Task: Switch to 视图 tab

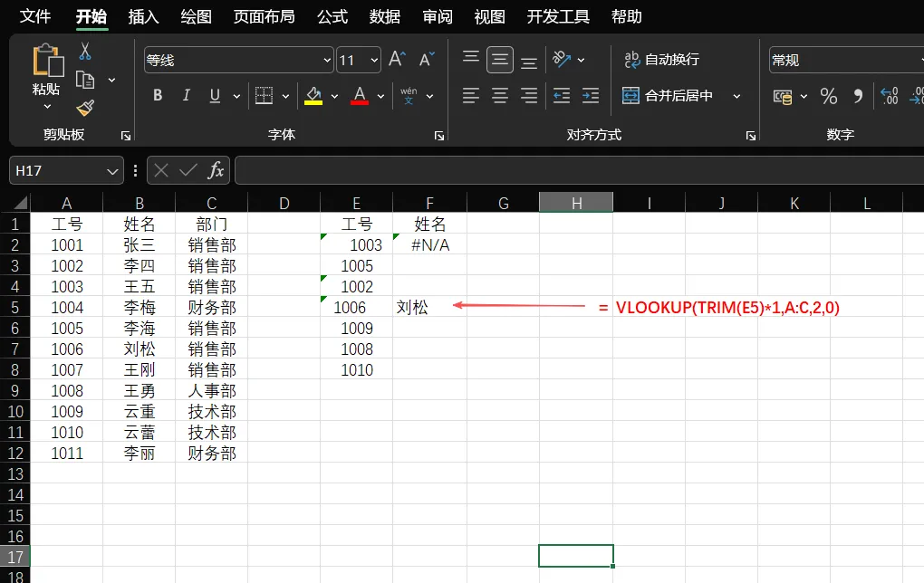Action: 490,16
